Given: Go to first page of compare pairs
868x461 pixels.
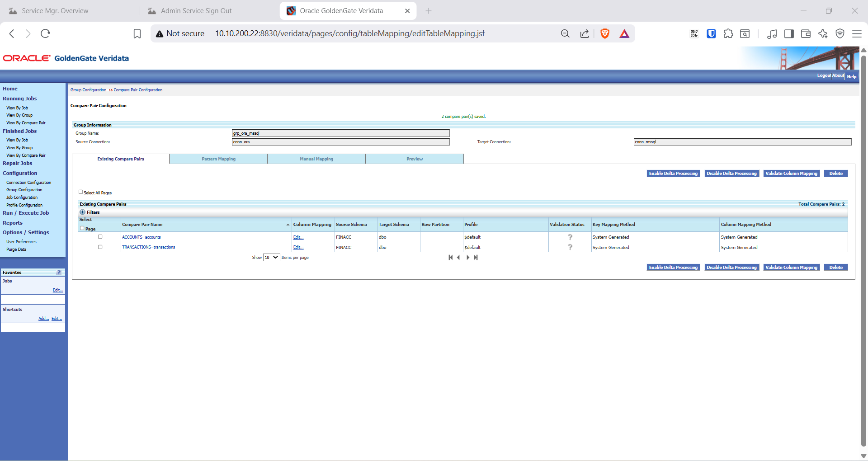Looking at the screenshot, I should coord(450,258).
